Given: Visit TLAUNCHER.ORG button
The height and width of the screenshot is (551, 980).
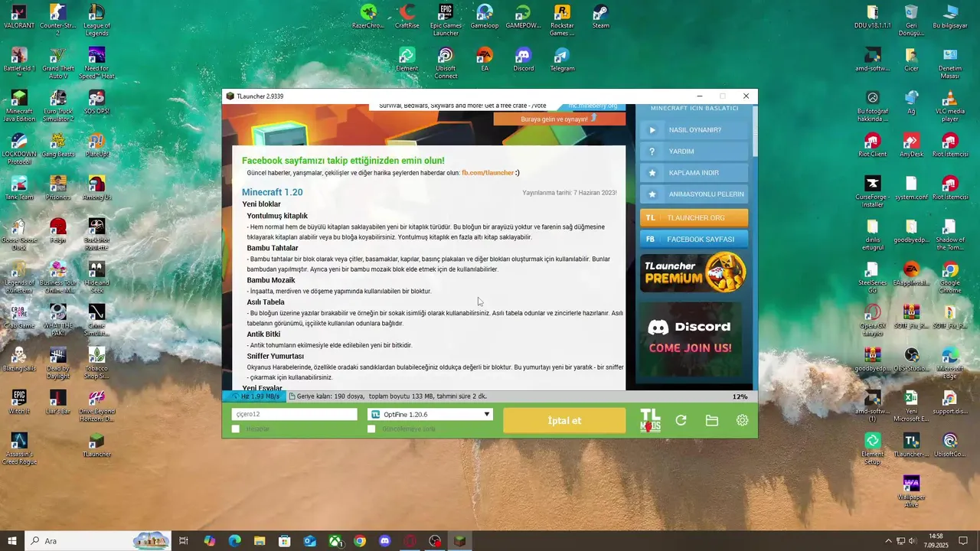Looking at the screenshot, I should (x=694, y=218).
